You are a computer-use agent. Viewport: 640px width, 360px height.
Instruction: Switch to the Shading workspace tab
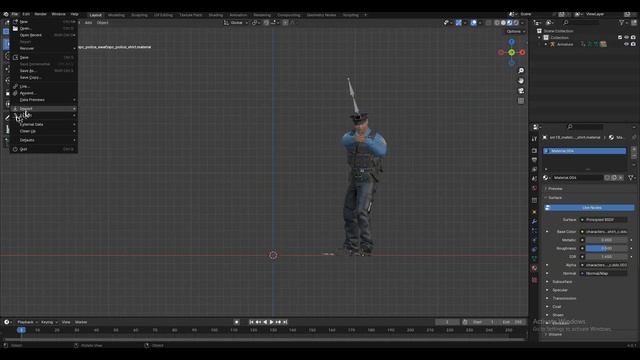coord(216,15)
